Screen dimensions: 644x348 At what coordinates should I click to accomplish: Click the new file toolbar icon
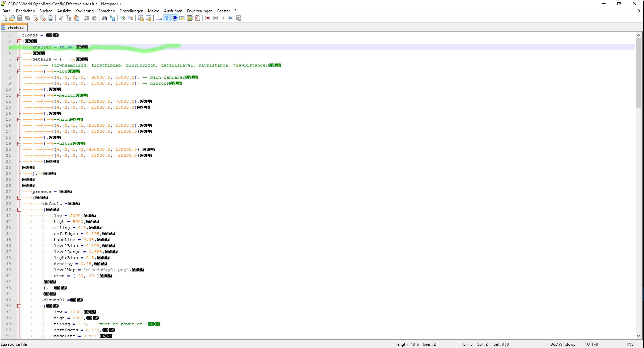coord(5,18)
